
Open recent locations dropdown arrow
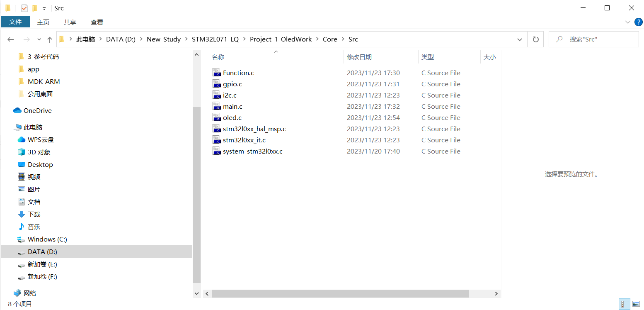39,39
